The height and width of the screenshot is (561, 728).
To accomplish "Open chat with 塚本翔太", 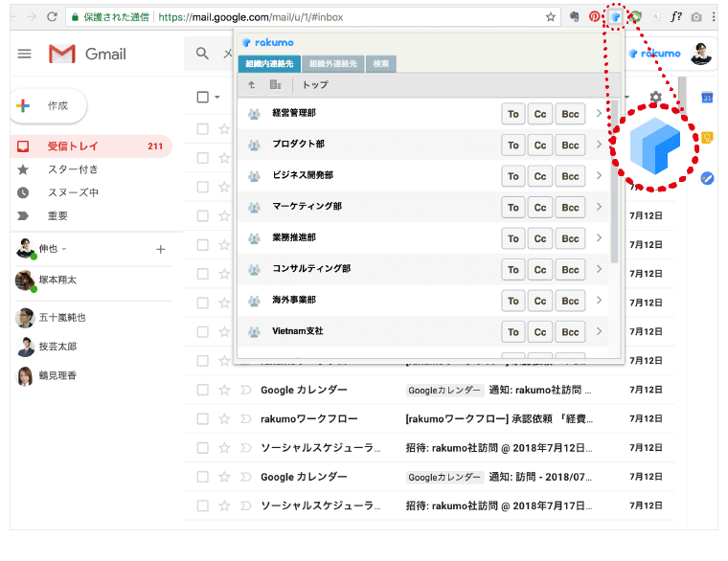I will pos(57,280).
